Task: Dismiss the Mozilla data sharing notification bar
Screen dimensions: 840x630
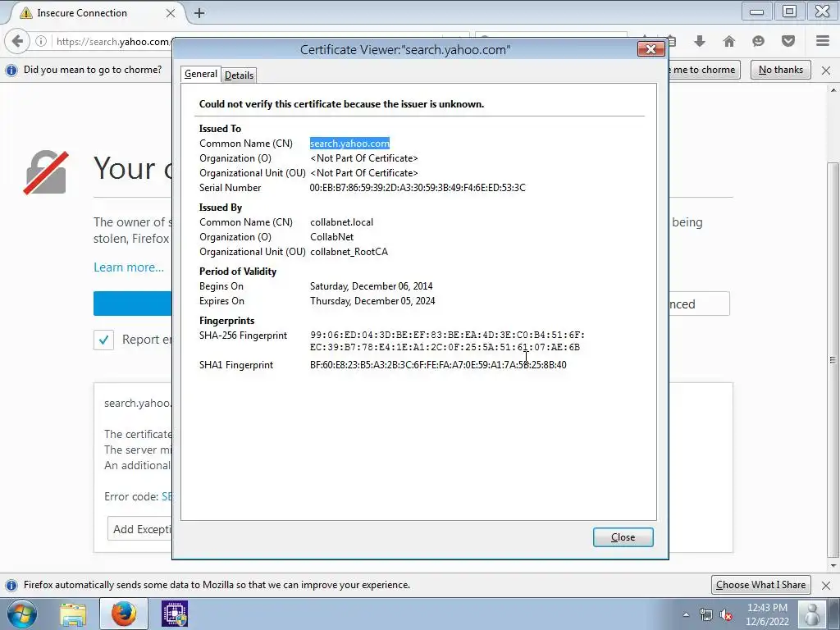Action: point(826,585)
